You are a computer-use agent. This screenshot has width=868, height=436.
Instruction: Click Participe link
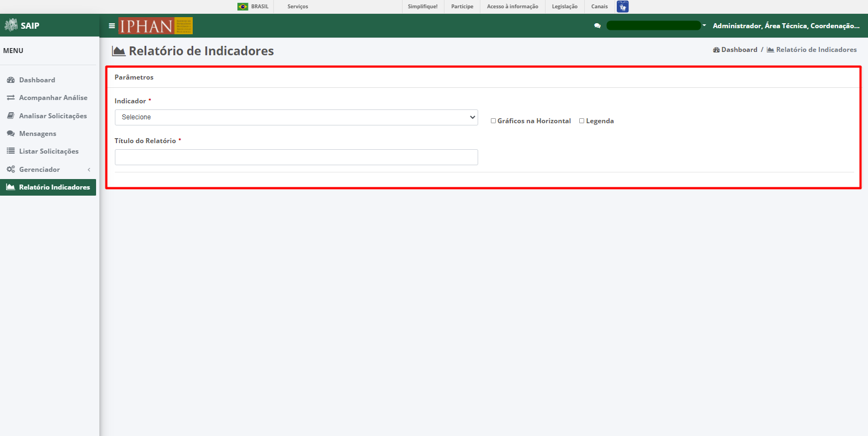tap(462, 7)
